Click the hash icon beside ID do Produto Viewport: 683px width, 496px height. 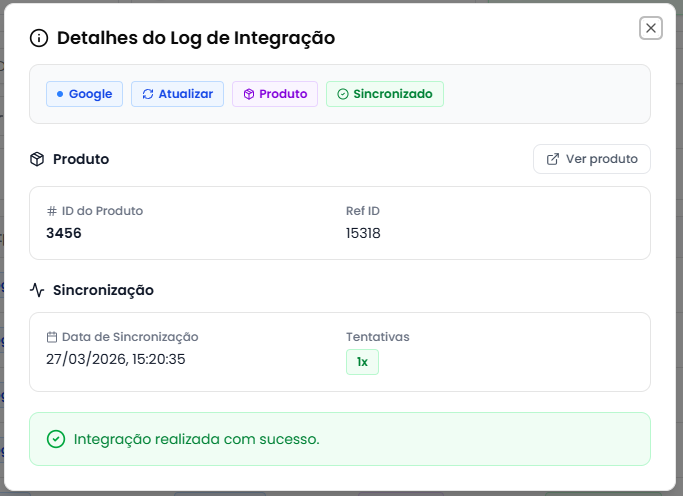pyautogui.click(x=52, y=211)
